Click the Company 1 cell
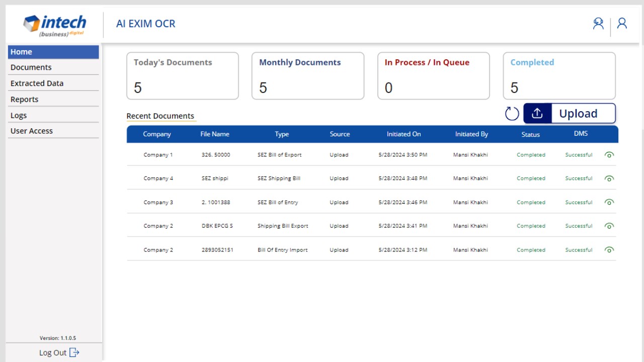The image size is (644, 362). pos(158,155)
